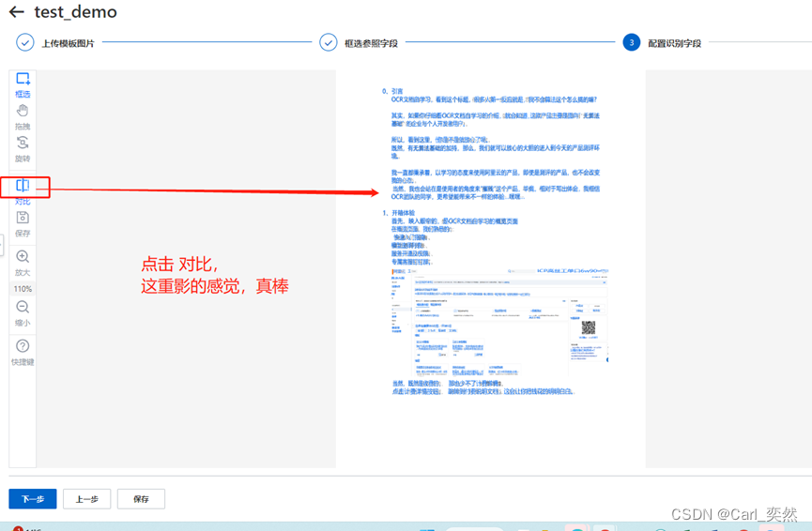This screenshot has height=531, width=812.
Task: Click the 110% zoom level value
Action: click(x=23, y=289)
